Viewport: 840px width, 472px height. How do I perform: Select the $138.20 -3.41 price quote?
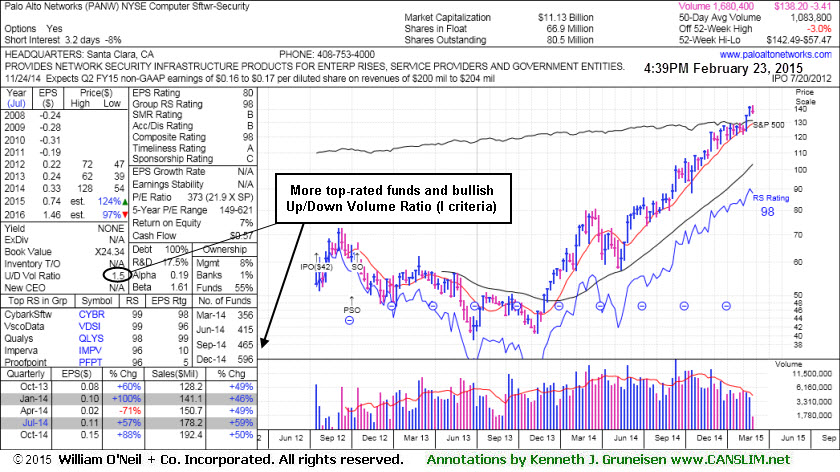point(802,6)
